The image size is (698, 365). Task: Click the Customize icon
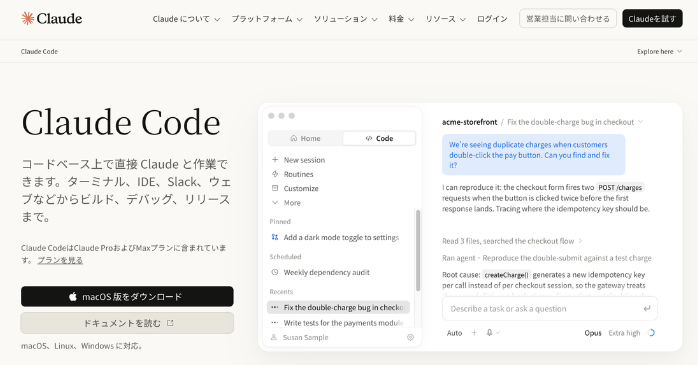tap(275, 188)
